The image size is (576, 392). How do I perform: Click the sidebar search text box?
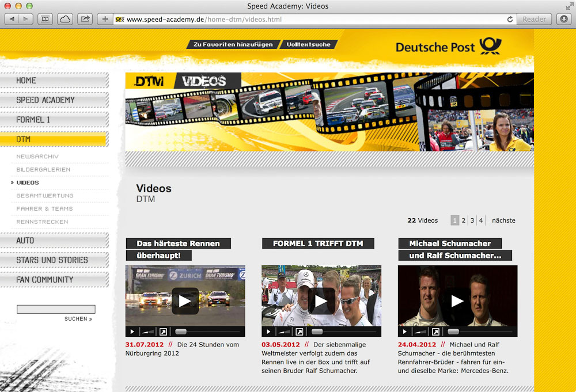click(56, 309)
